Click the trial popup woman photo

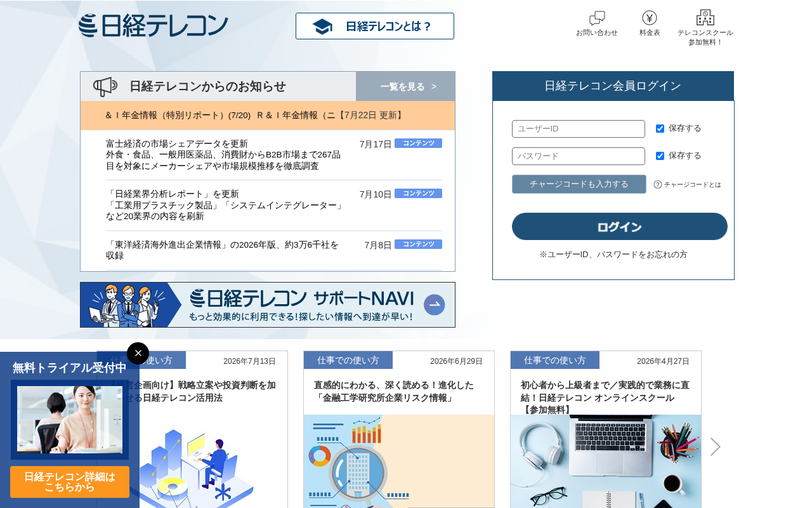[70, 420]
